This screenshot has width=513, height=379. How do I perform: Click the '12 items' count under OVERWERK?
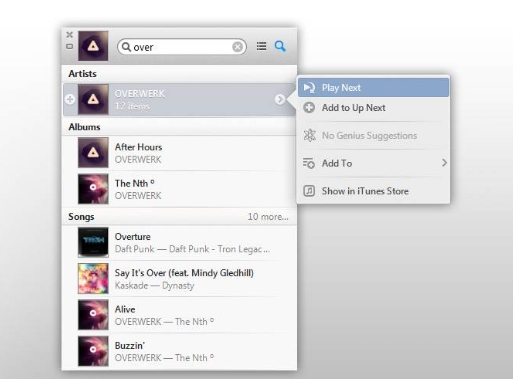tap(132, 106)
